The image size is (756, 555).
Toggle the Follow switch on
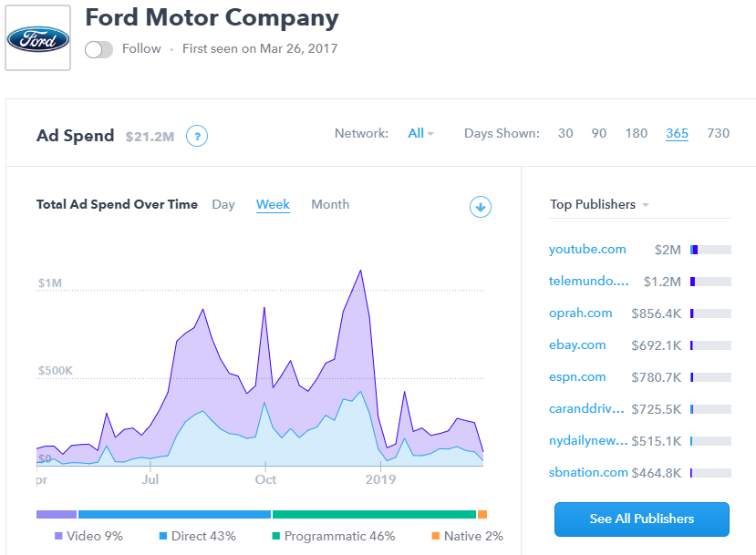tap(98, 49)
